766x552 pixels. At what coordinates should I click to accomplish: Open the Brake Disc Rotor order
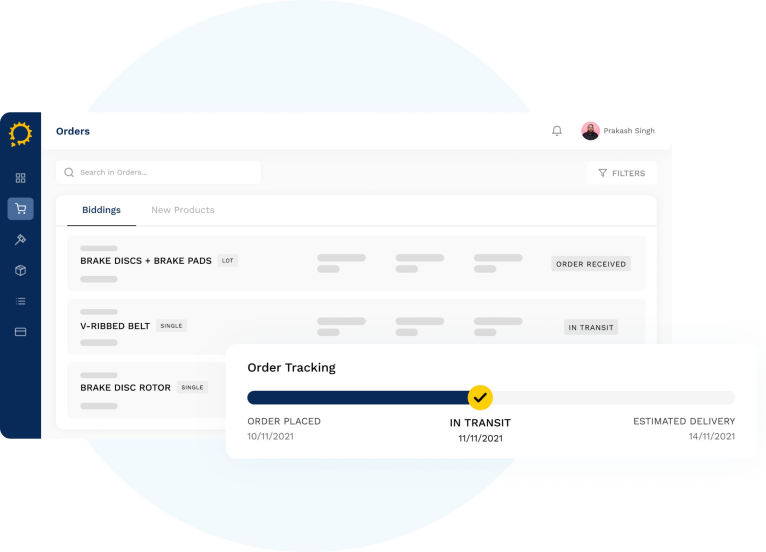[147, 390]
